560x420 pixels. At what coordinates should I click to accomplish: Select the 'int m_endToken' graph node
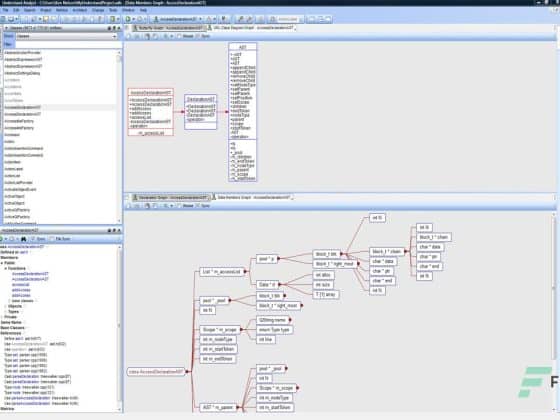(x=218, y=359)
